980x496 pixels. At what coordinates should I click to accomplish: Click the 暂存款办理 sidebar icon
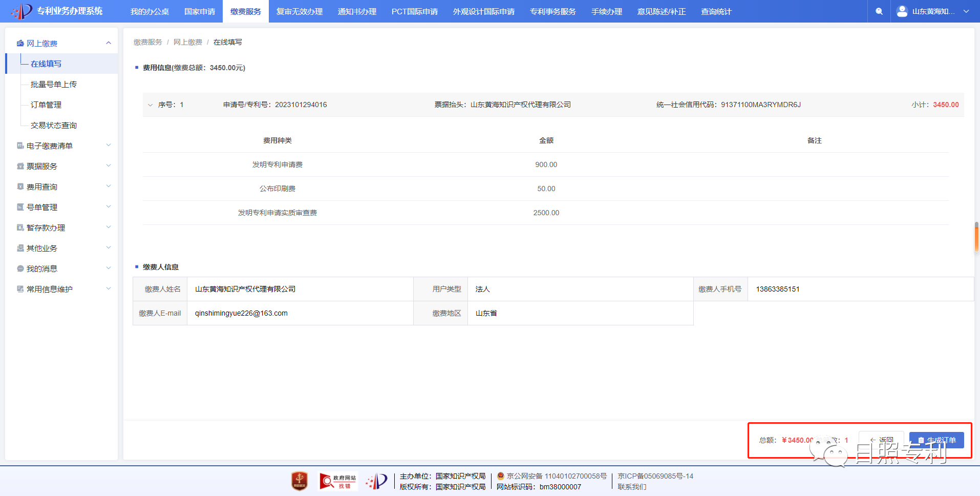tap(20, 228)
